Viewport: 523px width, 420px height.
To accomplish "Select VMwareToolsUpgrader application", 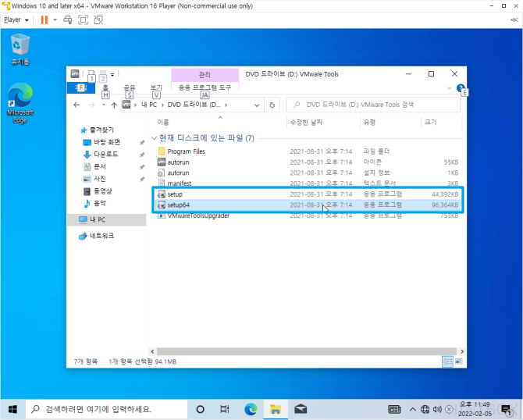I will (308, 215).
